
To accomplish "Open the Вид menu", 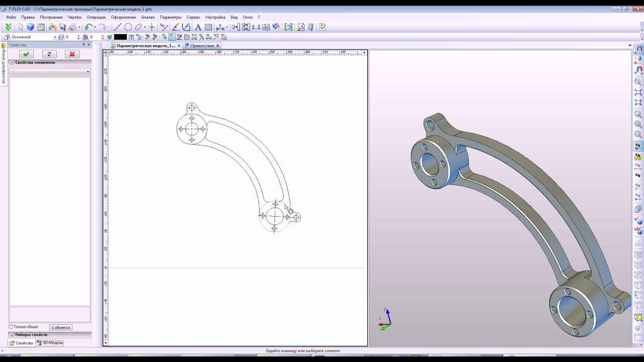I will pos(234,17).
